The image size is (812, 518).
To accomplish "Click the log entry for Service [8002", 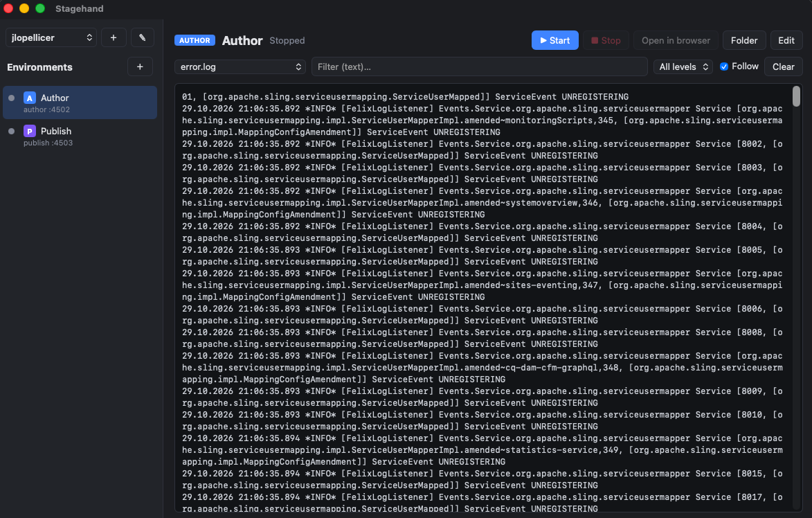I will [x=482, y=150].
